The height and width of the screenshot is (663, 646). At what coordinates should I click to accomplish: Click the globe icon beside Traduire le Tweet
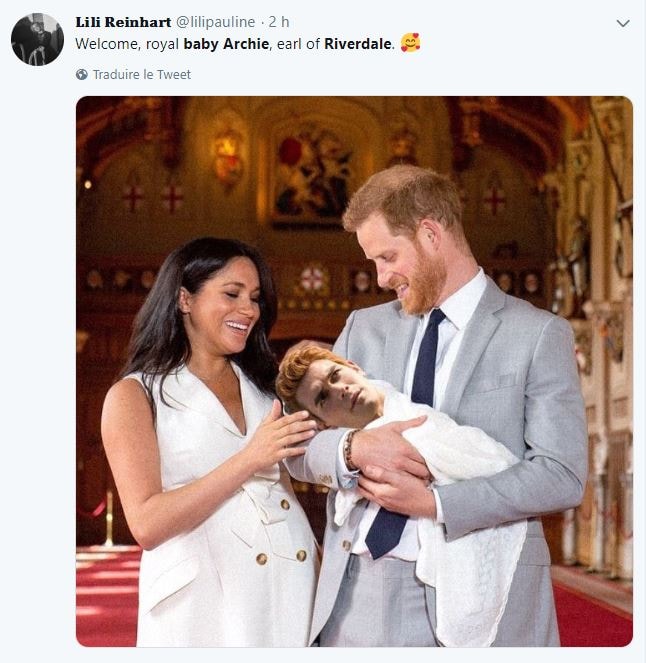coord(82,74)
